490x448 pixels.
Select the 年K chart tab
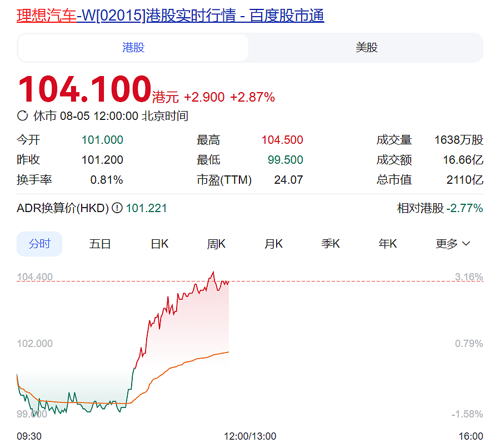coord(388,244)
